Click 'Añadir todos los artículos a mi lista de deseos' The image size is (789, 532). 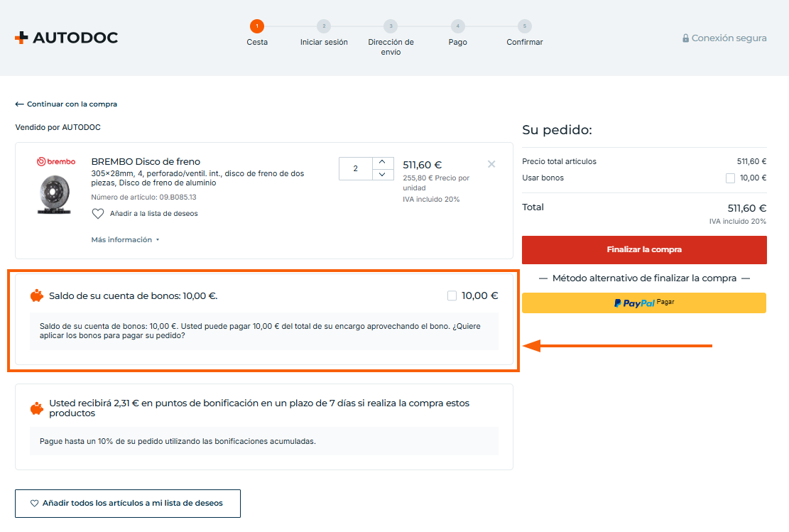[x=128, y=503]
